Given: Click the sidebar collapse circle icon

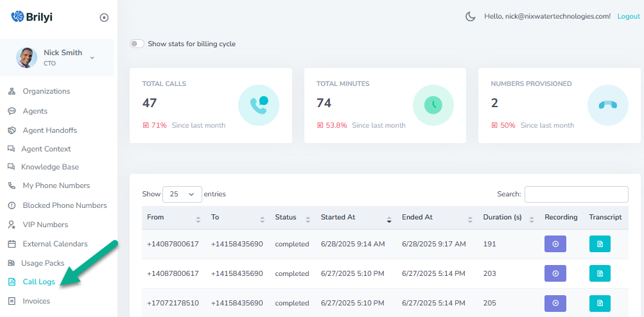Looking at the screenshot, I should point(104,17).
